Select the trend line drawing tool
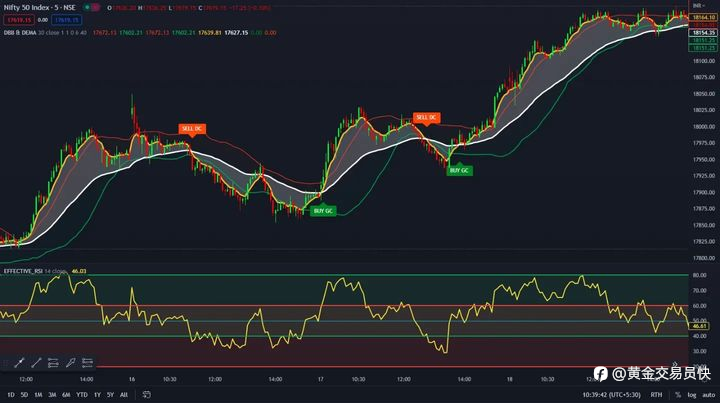The width and height of the screenshot is (720, 403). (19, 363)
